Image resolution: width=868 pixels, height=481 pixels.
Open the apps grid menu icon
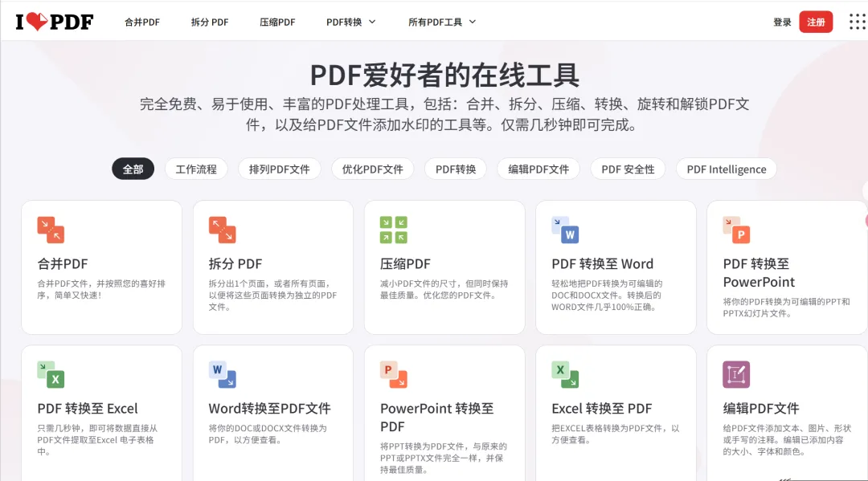point(858,22)
